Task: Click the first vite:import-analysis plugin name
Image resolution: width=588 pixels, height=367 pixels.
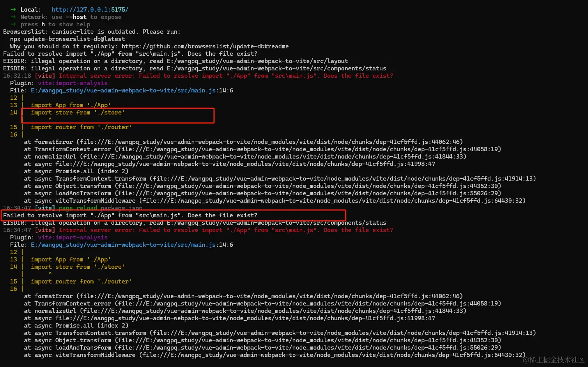Action: (x=73, y=83)
